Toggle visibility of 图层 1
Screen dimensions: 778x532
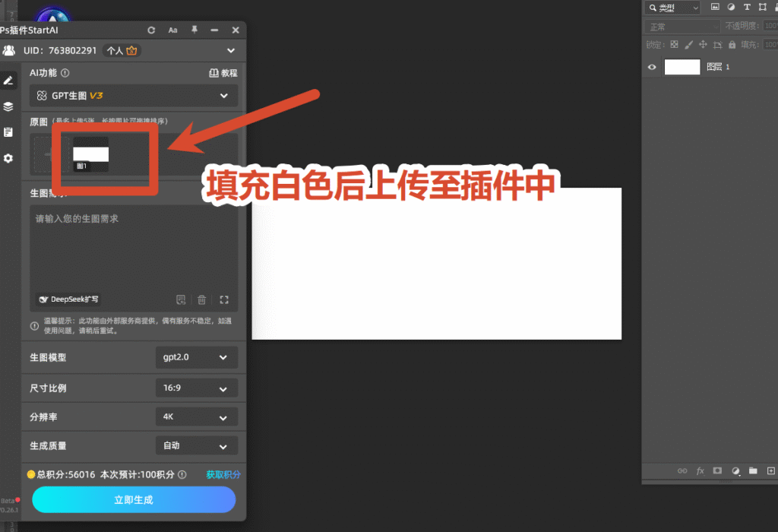652,67
